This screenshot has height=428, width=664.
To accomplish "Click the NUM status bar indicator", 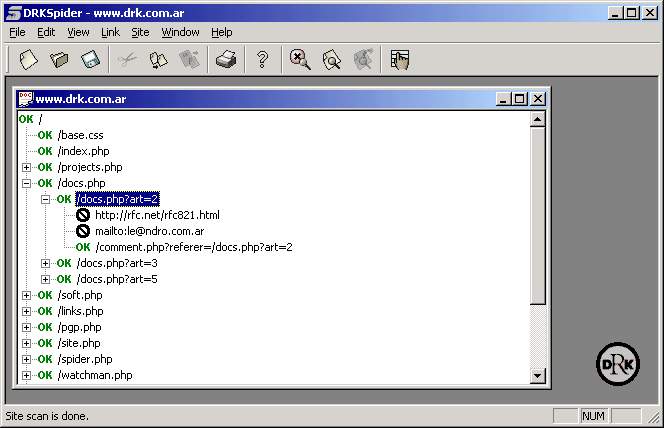I will (x=593, y=416).
